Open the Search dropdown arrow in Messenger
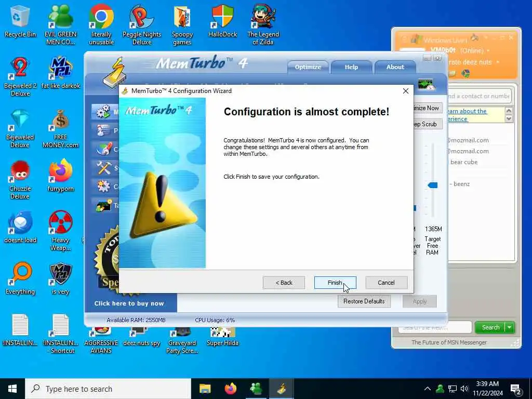This screenshot has width=532, height=399. (510, 327)
